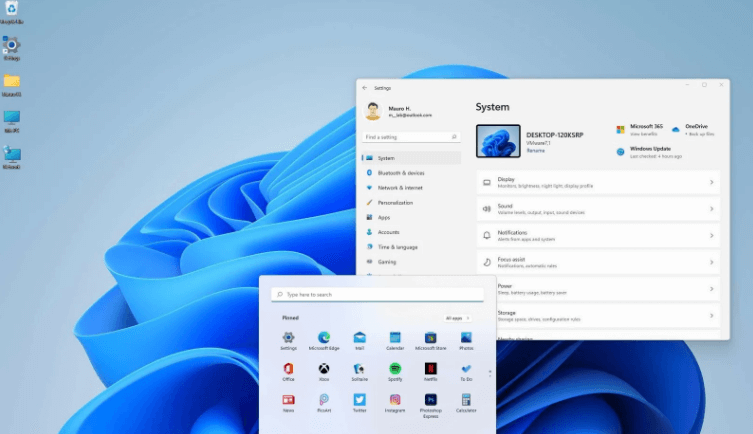Open Calculator from pinned apps
753x434 pixels.
click(466, 403)
